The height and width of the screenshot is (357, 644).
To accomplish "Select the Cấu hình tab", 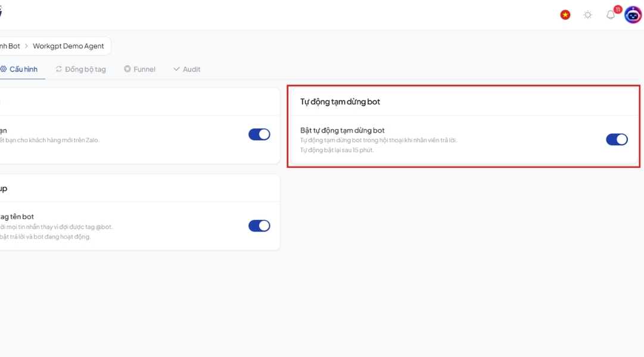I will tap(19, 69).
